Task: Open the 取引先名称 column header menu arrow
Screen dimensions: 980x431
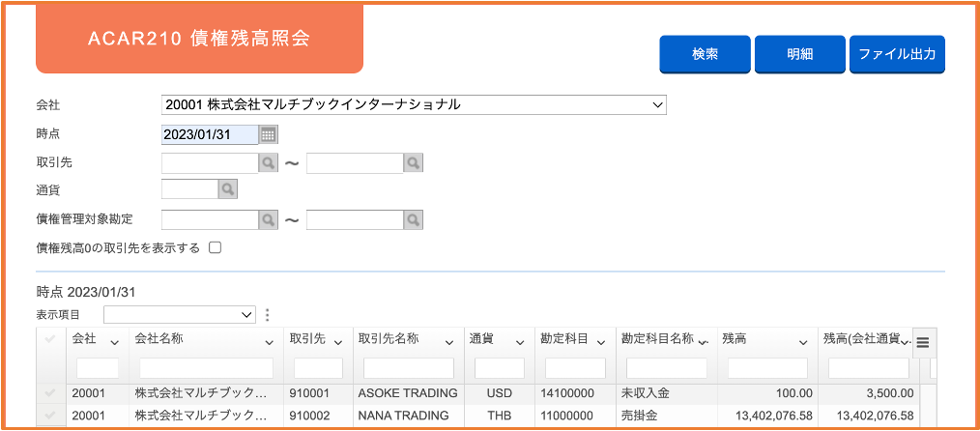Action: [449, 342]
